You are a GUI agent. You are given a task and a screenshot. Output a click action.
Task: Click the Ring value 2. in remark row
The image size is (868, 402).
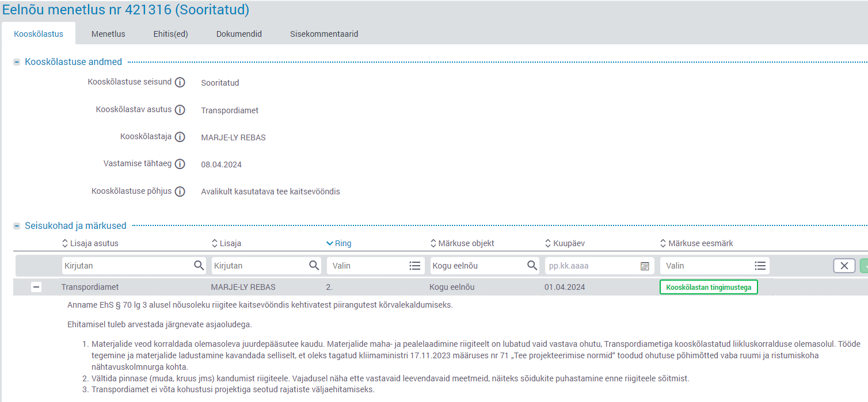329,287
